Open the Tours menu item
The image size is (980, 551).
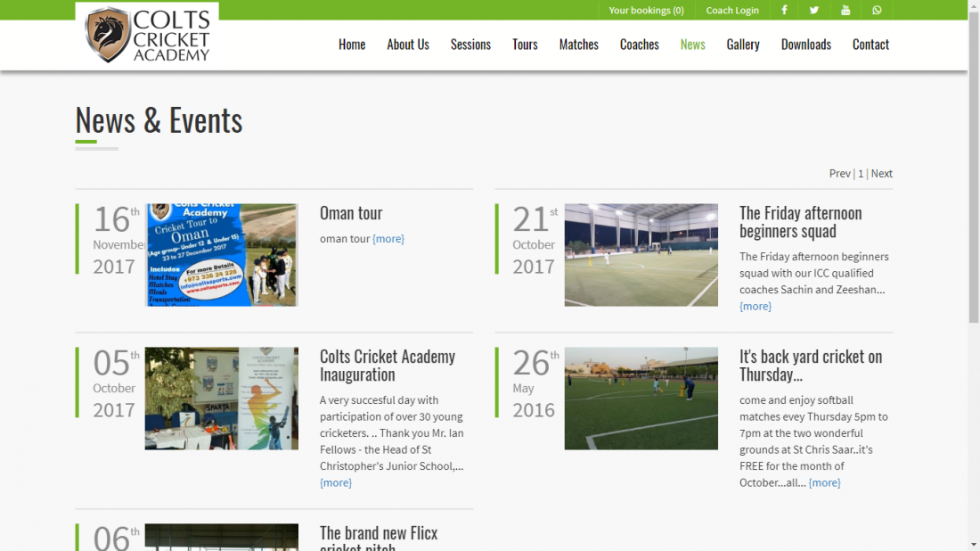tap(525, 45)
